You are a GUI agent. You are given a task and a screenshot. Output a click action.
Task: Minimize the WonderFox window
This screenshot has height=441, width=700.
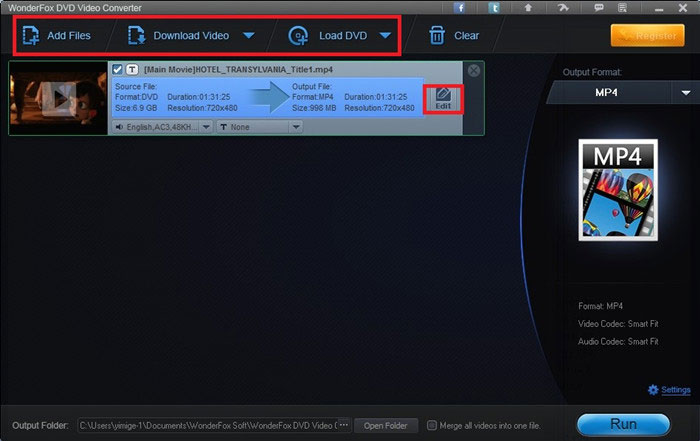pyautogui.click(x=659, y=9)
